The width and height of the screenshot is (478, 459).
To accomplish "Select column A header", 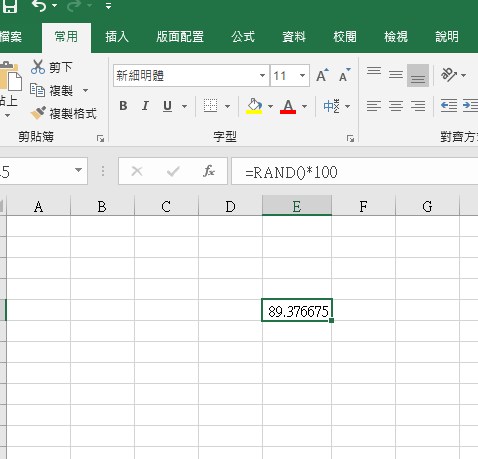I will pos(38,207).
